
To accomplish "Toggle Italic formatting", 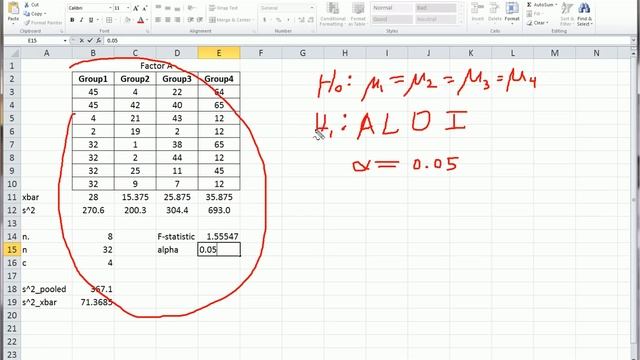I will tap(81, 20).
